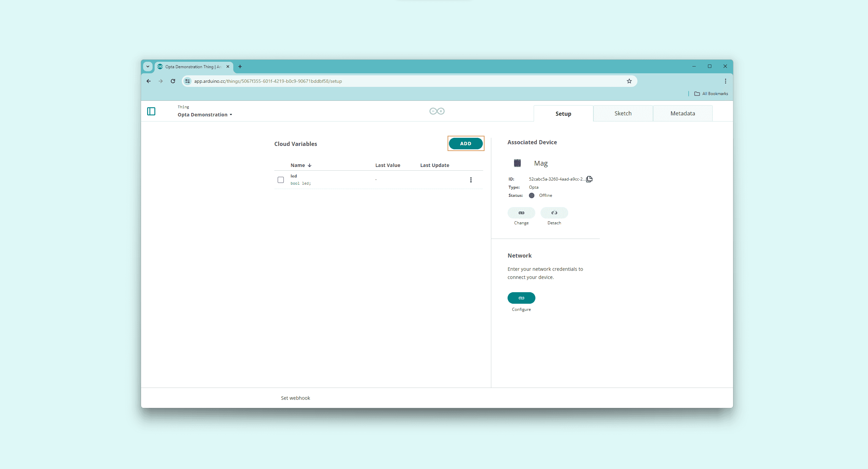Click the Change device icon
This screenshot has width=868, height=469.
coord(521,212)
